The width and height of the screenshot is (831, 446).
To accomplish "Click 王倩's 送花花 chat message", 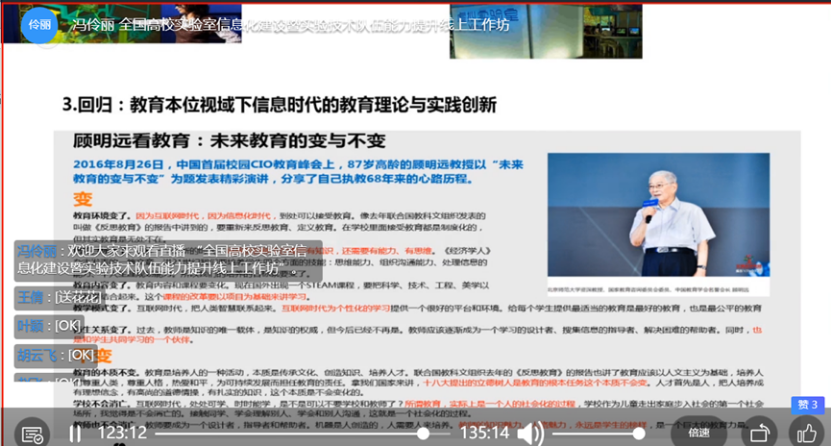I will (x=59, y=297).
